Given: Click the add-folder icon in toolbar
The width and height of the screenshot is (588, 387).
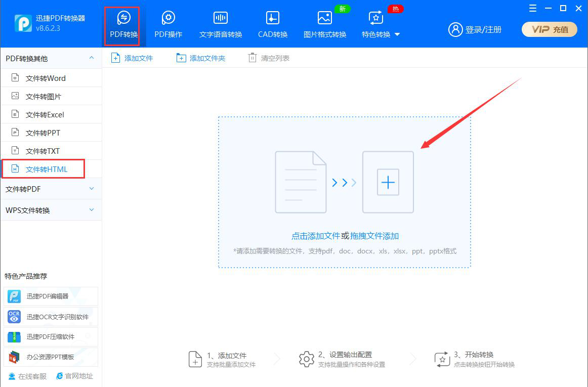Looking at the screenshot, I should click(181, 58).
